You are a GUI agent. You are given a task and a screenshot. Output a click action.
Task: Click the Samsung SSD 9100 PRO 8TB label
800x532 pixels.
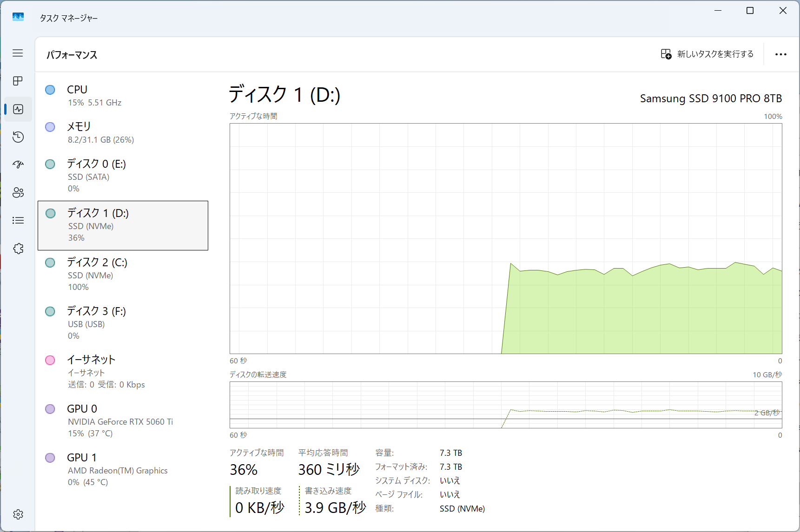(711, 99)
